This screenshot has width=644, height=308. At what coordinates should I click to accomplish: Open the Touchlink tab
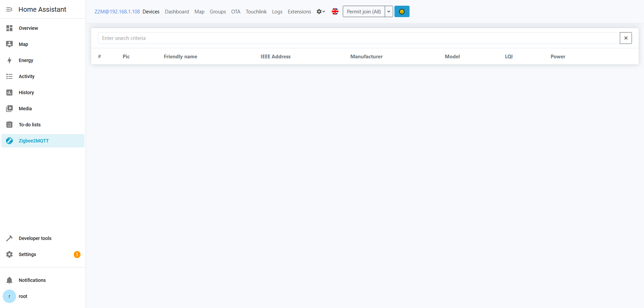[x=256, y=12]
